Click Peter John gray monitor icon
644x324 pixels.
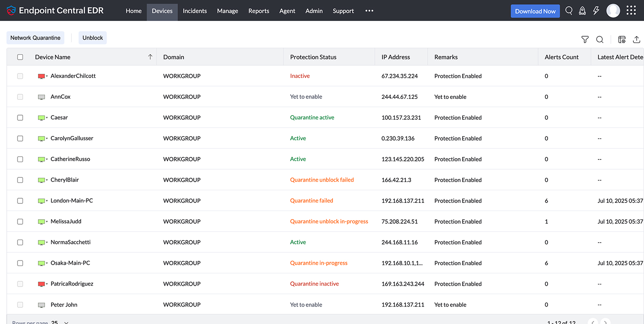point(41,305)
